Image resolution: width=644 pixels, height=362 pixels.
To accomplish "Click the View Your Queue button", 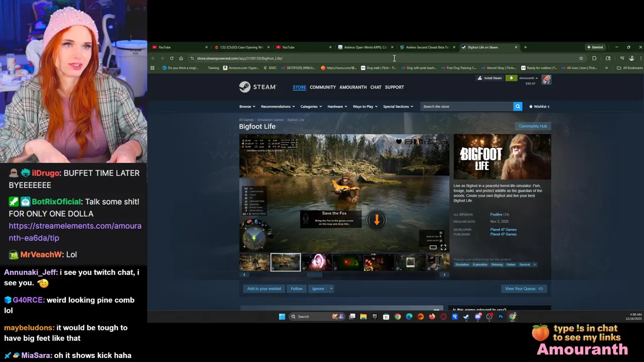I will point(524,289).
